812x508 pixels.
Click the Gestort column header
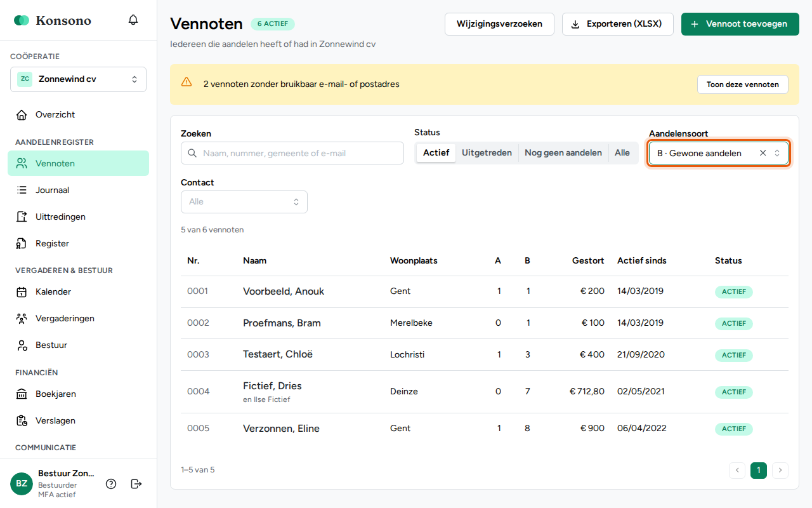click(x=588, y=261)
